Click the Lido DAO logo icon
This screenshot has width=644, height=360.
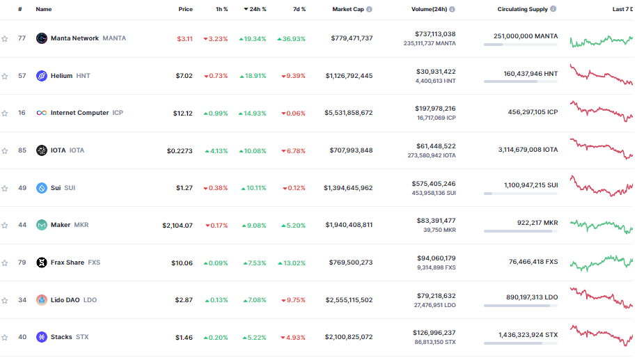pos(41,300)
